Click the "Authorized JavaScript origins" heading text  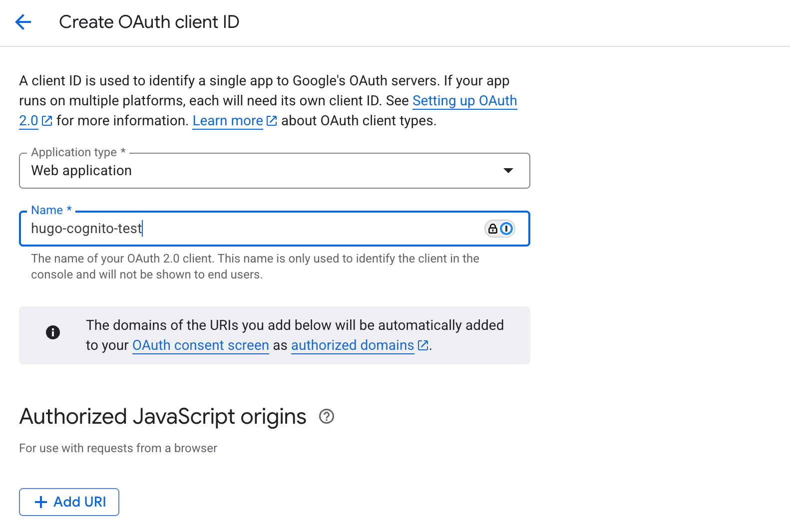click(x=163, y=416)
